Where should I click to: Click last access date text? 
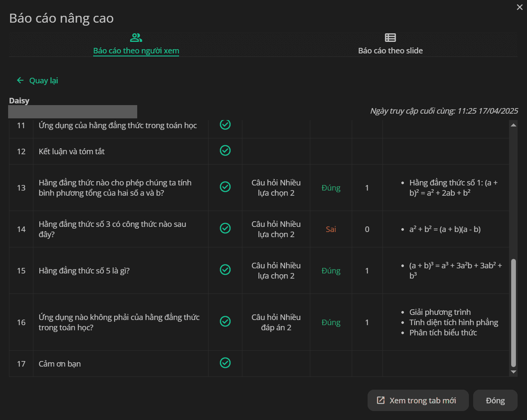pyautogui.click(x=444, y=111)
